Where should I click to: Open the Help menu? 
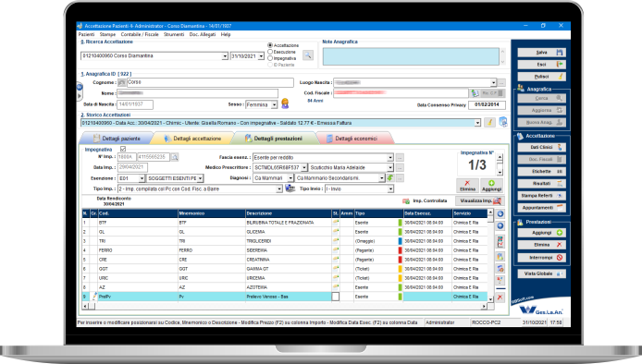tap(226, 35)
